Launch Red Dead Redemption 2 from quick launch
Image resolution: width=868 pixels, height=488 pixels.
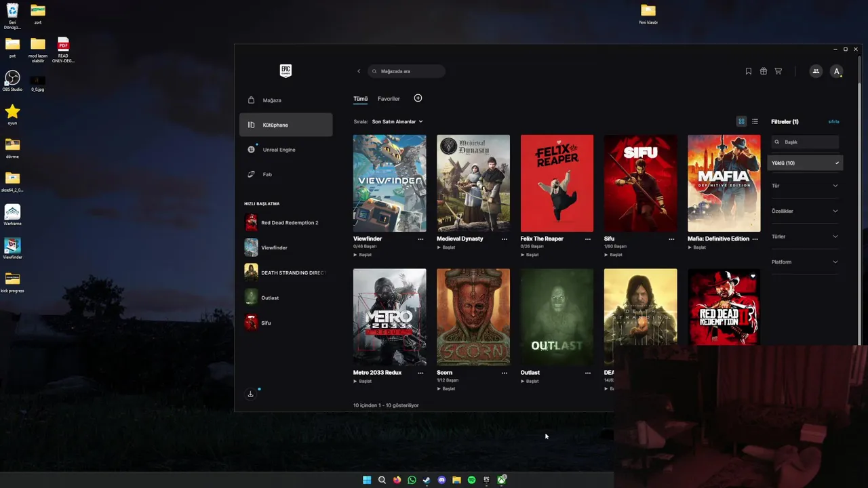pyautogui.click(x=285, y=222)
